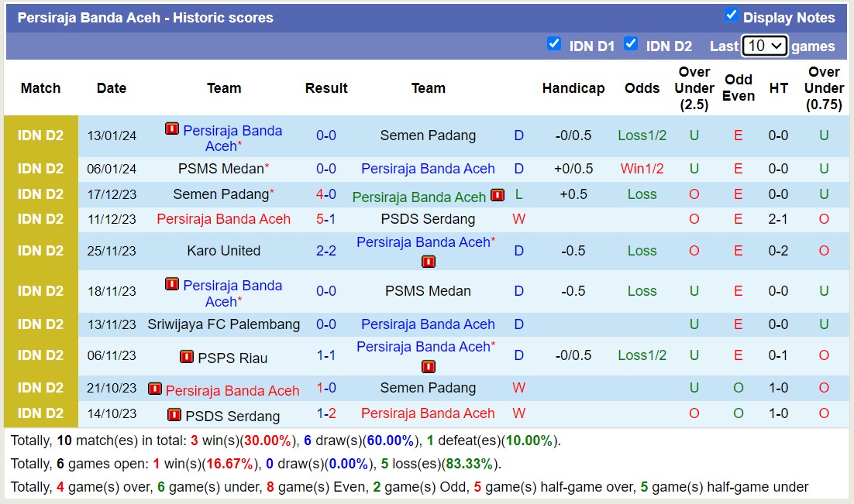The height and width of the screenshot is (504, 854).
Task: Click the red notes icon beside Persiraja in 13/01/24 row
Action: pyautogui.click(x=171, y=129)
